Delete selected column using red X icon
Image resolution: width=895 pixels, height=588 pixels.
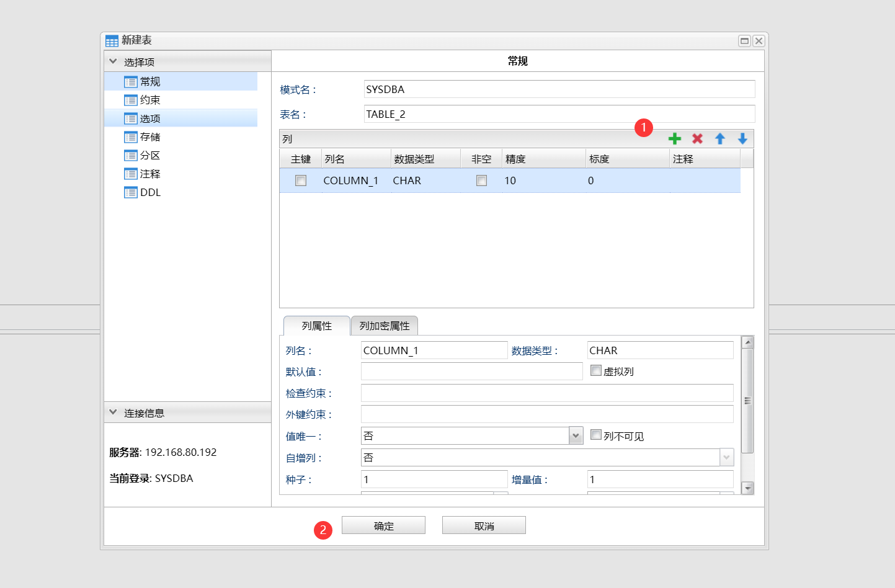pos(697,138)
